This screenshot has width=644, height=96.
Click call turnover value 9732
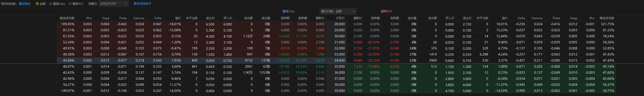click(x=249, y=60)
